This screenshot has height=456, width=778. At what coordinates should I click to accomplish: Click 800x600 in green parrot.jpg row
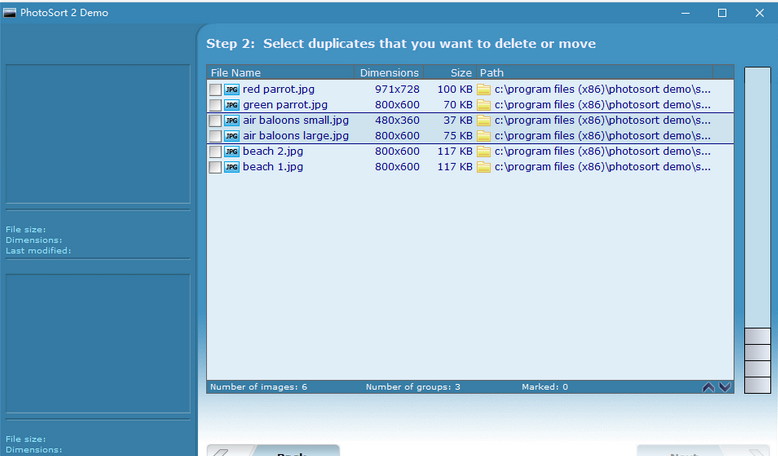(397, 105)
